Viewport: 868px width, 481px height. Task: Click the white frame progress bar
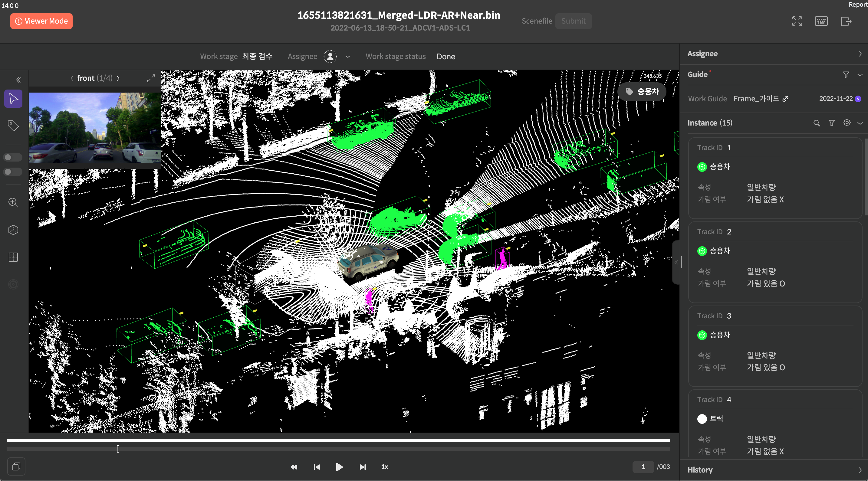coord(338,440)
